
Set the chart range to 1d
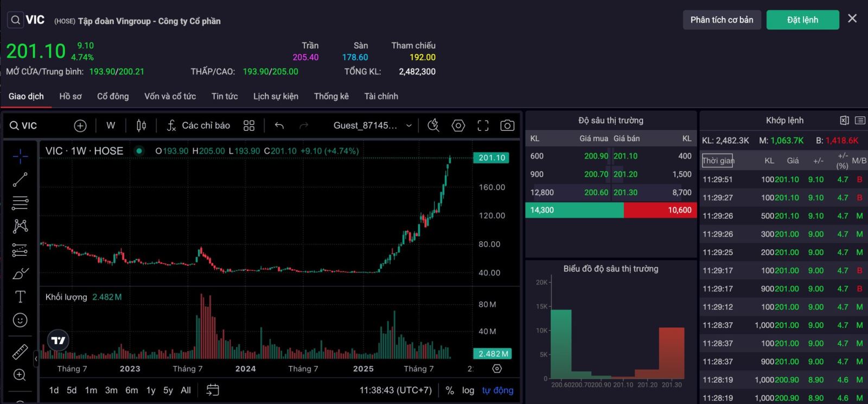54,390
